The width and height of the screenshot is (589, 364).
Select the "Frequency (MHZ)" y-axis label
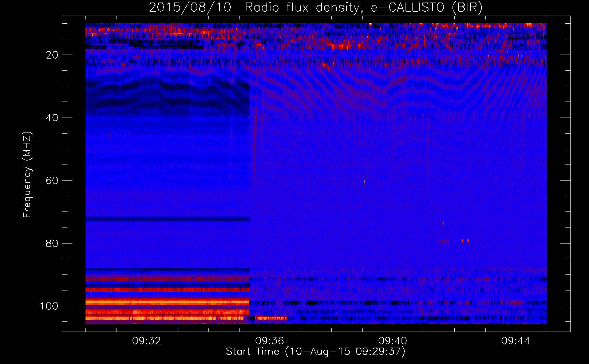pyautogui.click(x=27, y=175)
